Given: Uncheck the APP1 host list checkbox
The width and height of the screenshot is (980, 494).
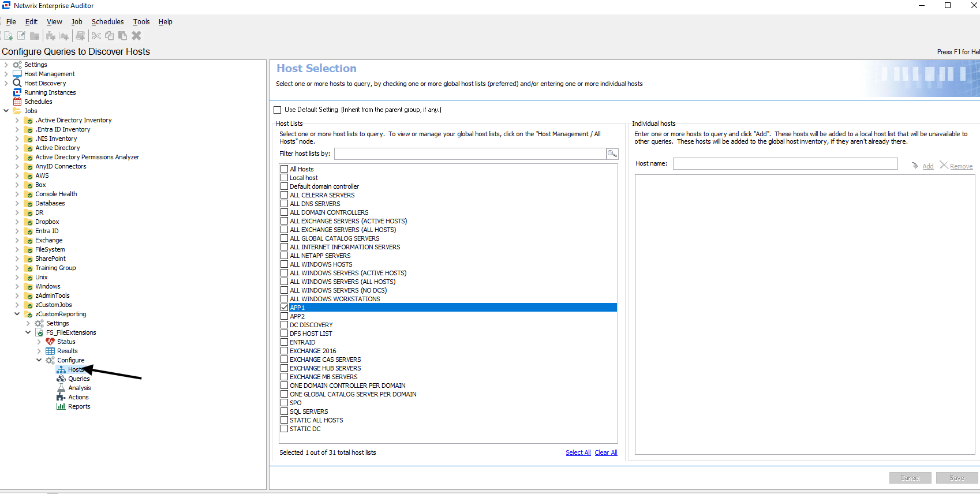Looking at the screenshot, I should (x=285, y=308).
